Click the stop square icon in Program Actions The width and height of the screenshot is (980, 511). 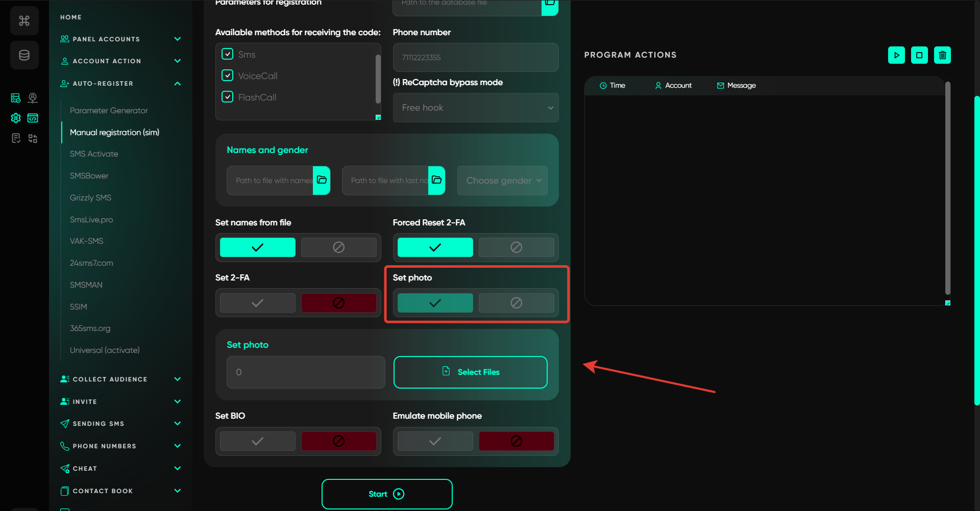pos(919,55)
